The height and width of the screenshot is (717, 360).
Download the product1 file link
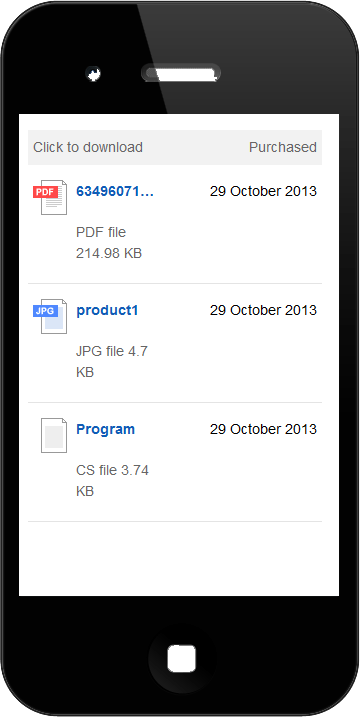107,310
